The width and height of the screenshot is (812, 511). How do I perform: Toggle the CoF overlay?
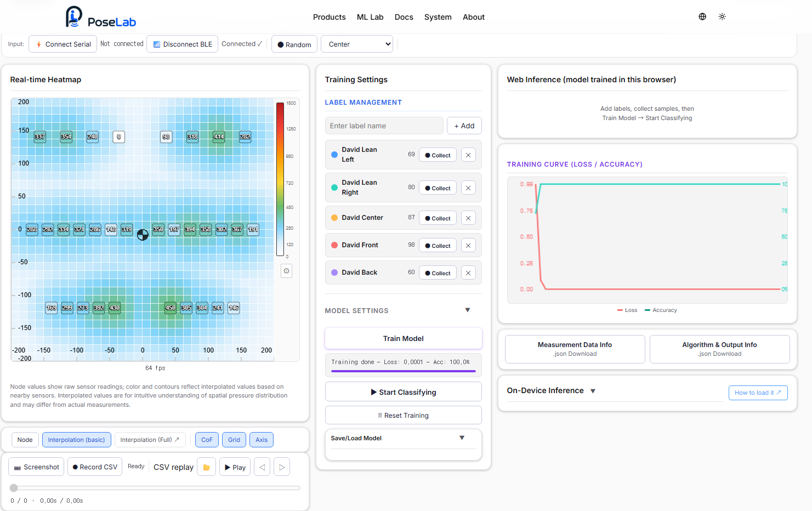207,440
